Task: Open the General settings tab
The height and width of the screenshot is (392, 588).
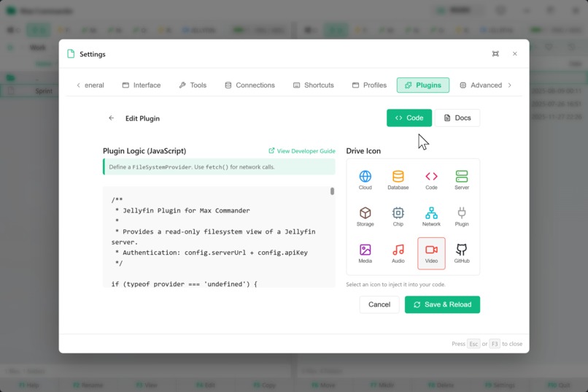Action: point(94,85)
